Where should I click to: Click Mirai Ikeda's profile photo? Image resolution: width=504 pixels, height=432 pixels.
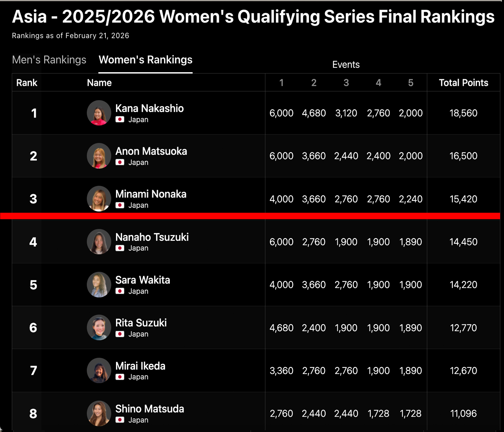click(99, 370)
